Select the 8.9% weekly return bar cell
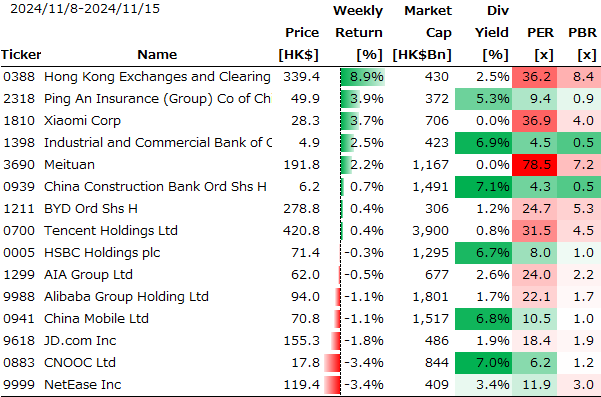Viewport: 601px width, 397px height. click(362, 77)
